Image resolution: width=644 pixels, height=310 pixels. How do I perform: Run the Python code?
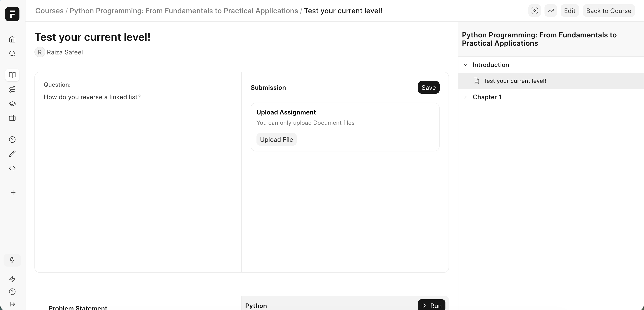click(x=432, y=306)
